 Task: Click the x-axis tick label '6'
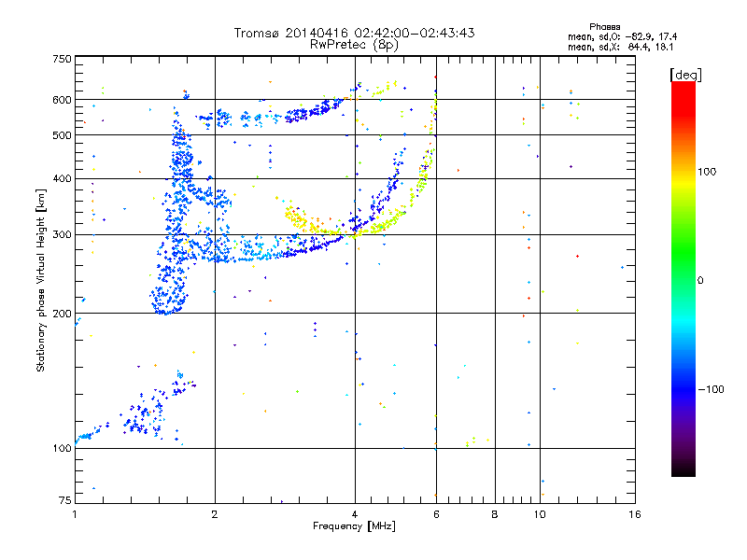tap(436, 514)
